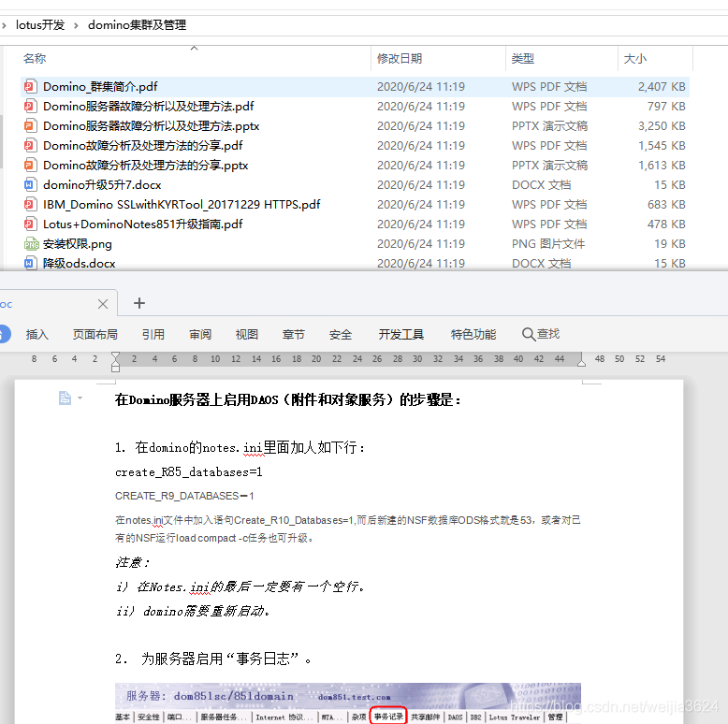Click the 事务记录 tab in embedded image

[388, 717]
